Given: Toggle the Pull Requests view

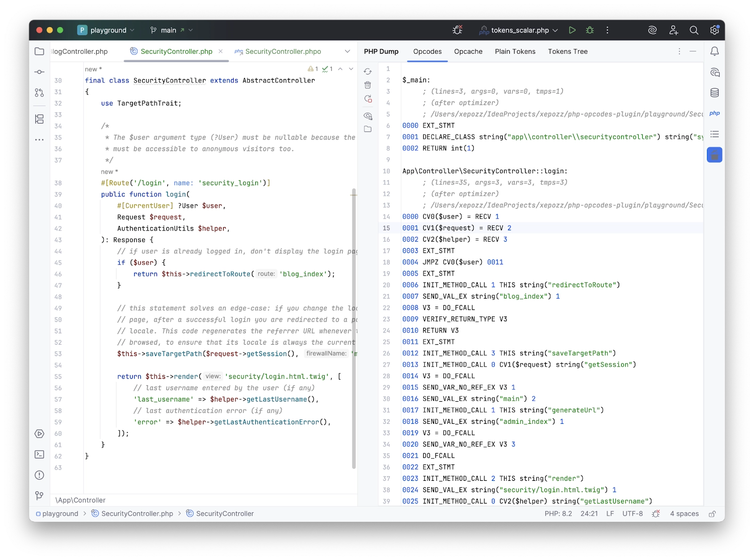Looking at the screenshot, I should point(39,93).
